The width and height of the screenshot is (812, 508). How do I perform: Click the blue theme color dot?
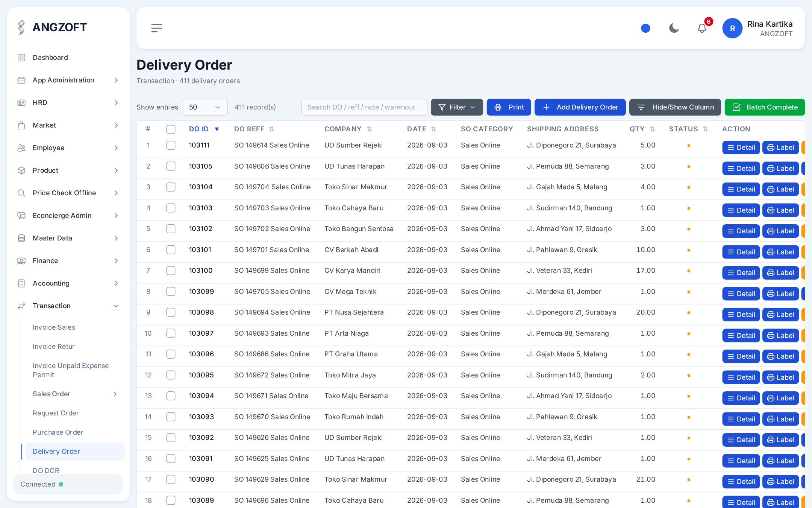click(x=645, y=28)
